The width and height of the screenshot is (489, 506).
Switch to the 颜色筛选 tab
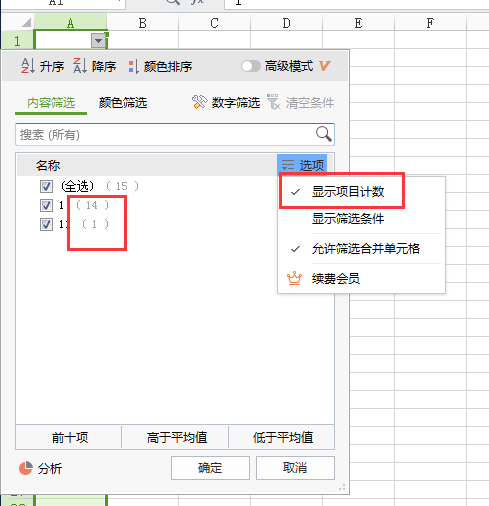click(123, 103)
